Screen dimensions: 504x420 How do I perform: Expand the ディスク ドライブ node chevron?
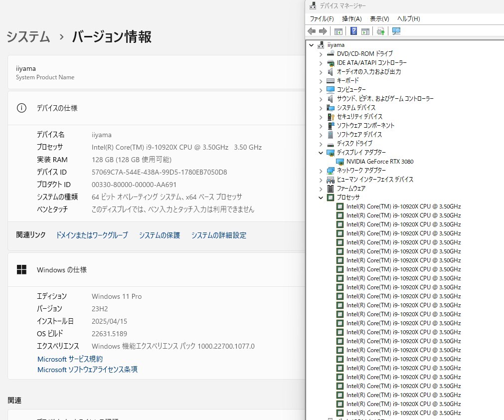(x=321, y=144)
